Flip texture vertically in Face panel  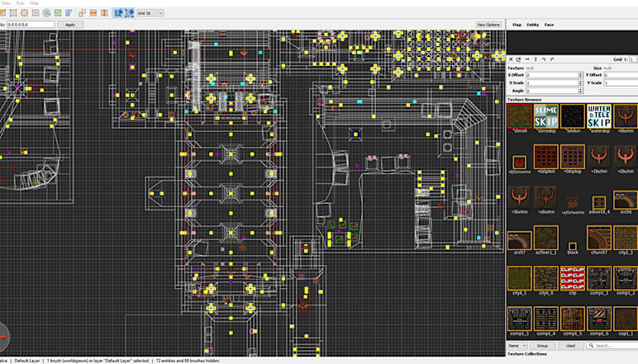click(x=536, y=59)
